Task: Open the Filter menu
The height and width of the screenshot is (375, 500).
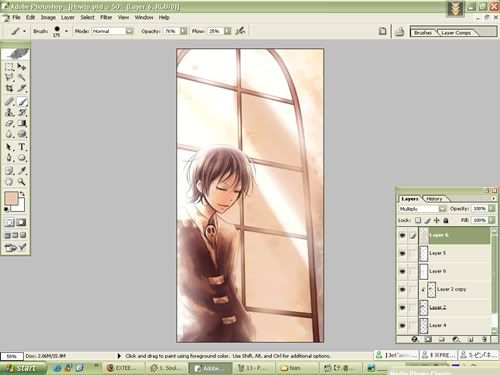Action: tap(106, 17)
